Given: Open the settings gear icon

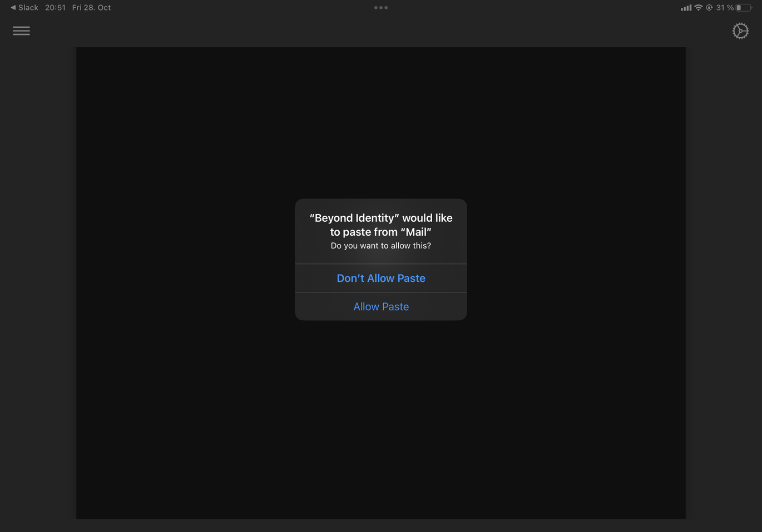Looking at the screenshot, I should [740, 31].
